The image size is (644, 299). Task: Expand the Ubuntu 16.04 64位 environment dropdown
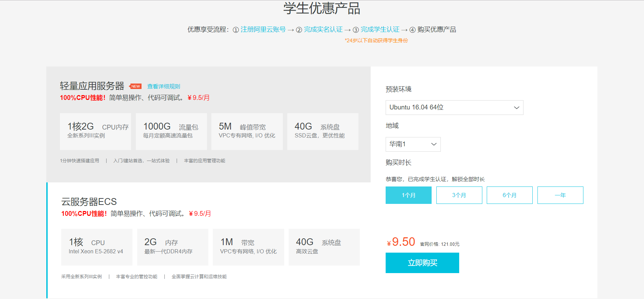coord(454,107)
